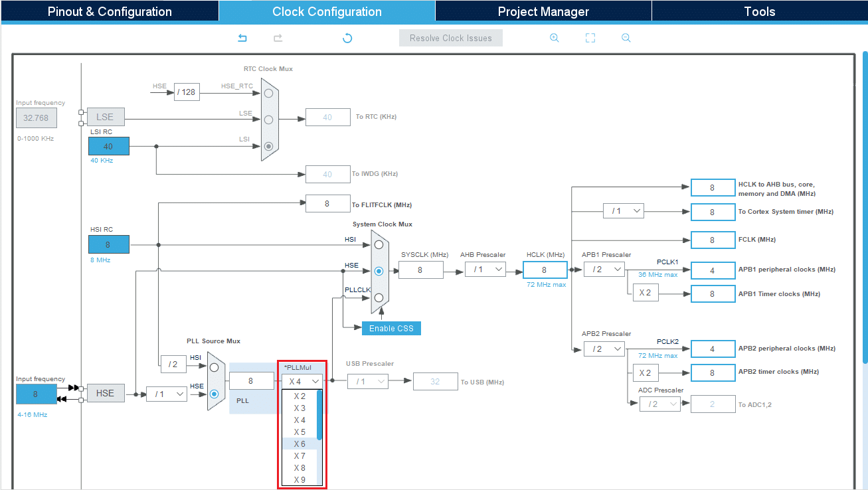Choose X 5 from PLLMul list

click(300, 432)
